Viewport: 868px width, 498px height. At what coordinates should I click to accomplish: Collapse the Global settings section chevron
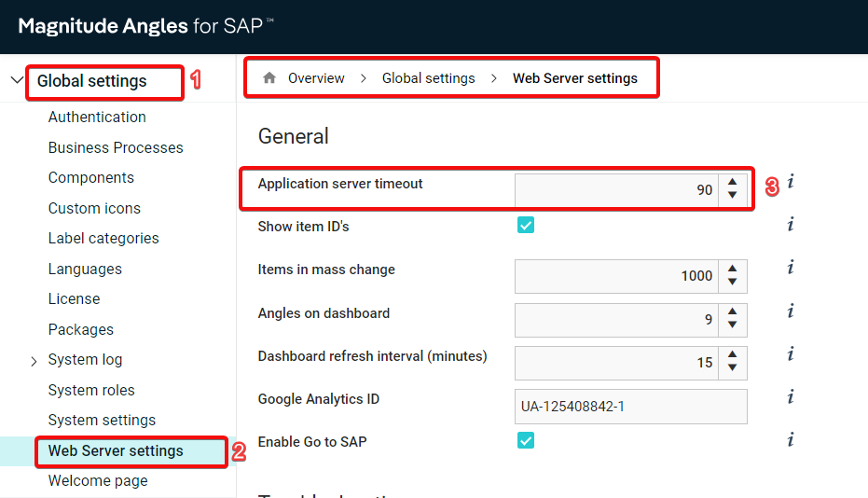[17, 80]
